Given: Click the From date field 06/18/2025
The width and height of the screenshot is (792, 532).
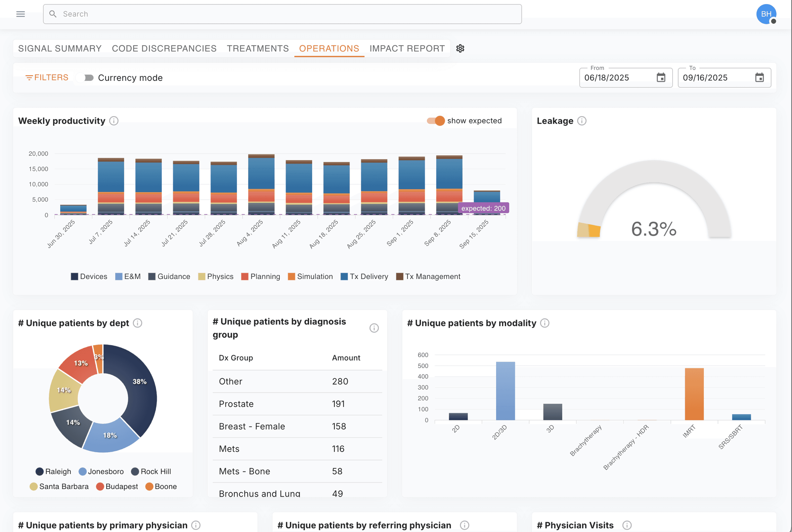Looking at the screenshot, I should [x=626, y=78].
